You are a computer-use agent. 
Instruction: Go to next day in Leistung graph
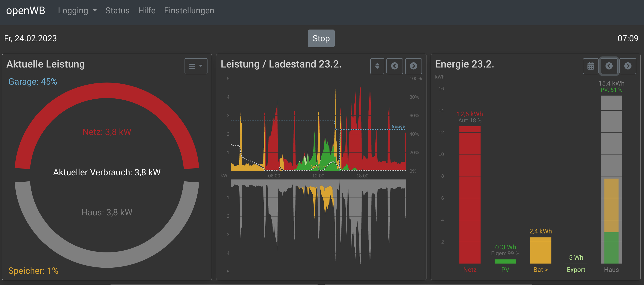(x=413, y=66)
